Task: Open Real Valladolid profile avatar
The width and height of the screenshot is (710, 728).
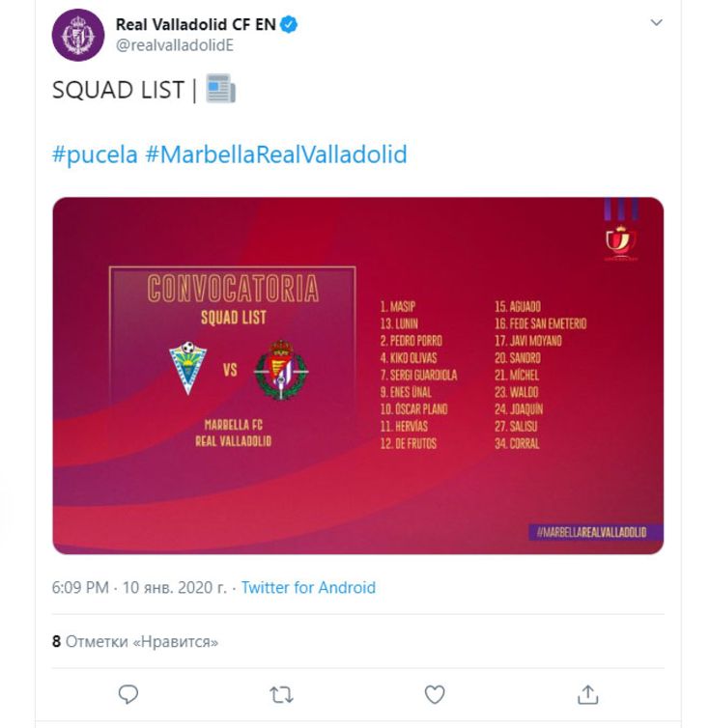Action: (78, 36)
